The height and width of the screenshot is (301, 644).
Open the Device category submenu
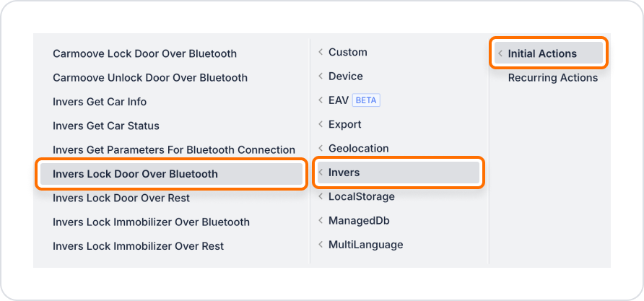[x=345, y=77]
